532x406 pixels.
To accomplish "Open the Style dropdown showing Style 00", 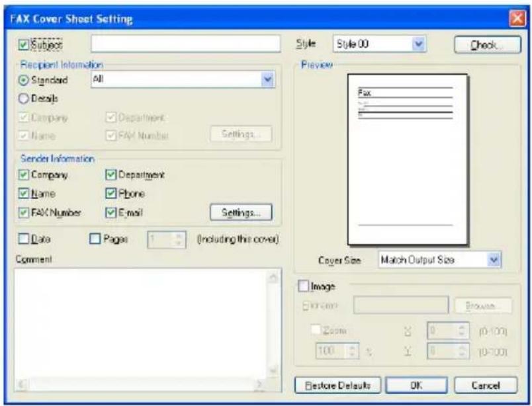I will (379, 44).
